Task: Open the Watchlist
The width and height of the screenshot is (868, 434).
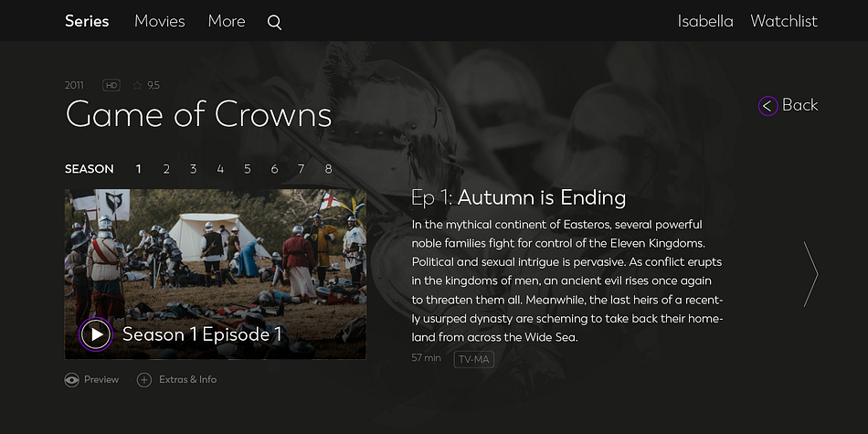Action: [784, 21]
